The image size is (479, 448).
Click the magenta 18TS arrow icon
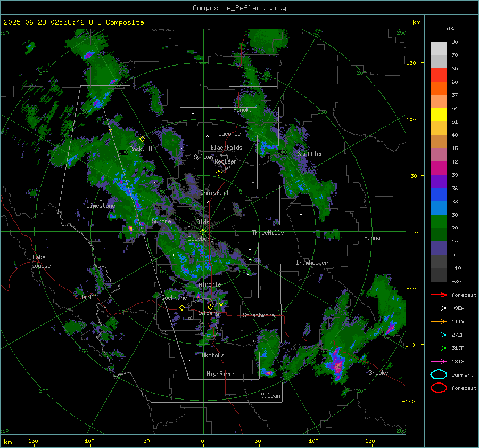439,362
